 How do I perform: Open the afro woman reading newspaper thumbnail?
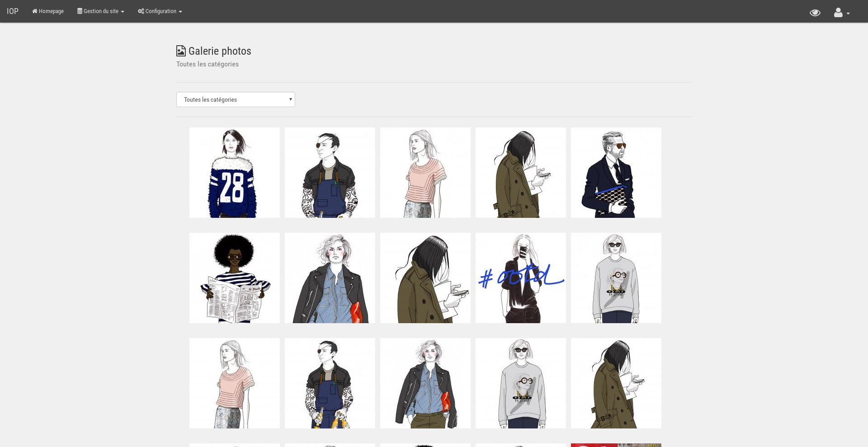point(235,278)
